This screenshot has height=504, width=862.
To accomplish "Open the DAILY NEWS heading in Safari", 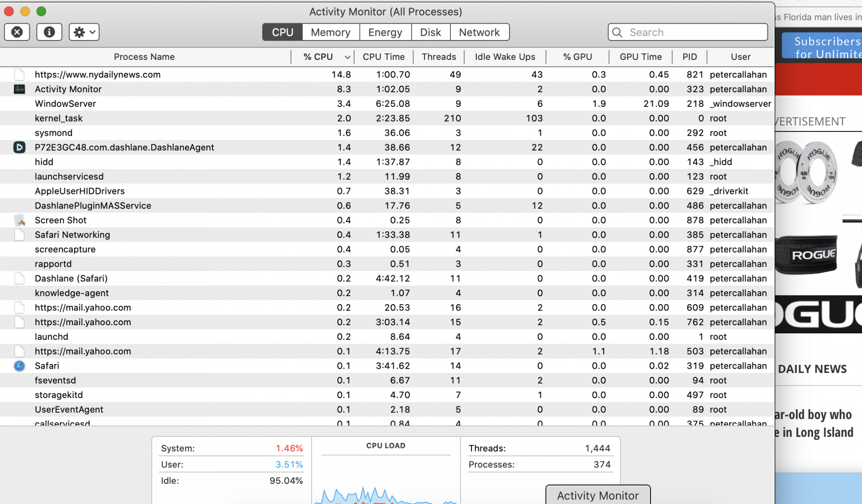I will (x=812, y=369).
